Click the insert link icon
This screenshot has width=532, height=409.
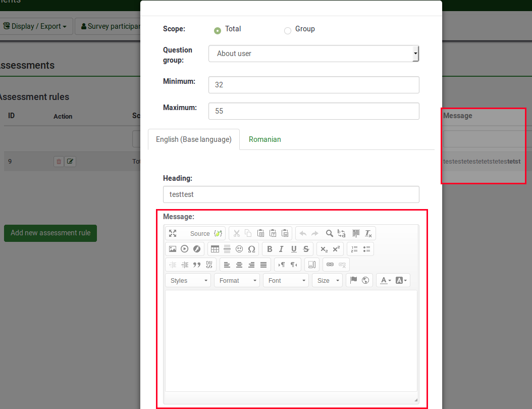[x=330, y=265]
